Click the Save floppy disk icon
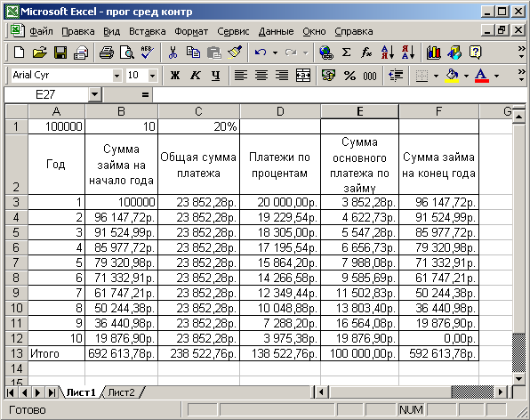This screenshot has height=420, width=530. (x=60, y=52)
